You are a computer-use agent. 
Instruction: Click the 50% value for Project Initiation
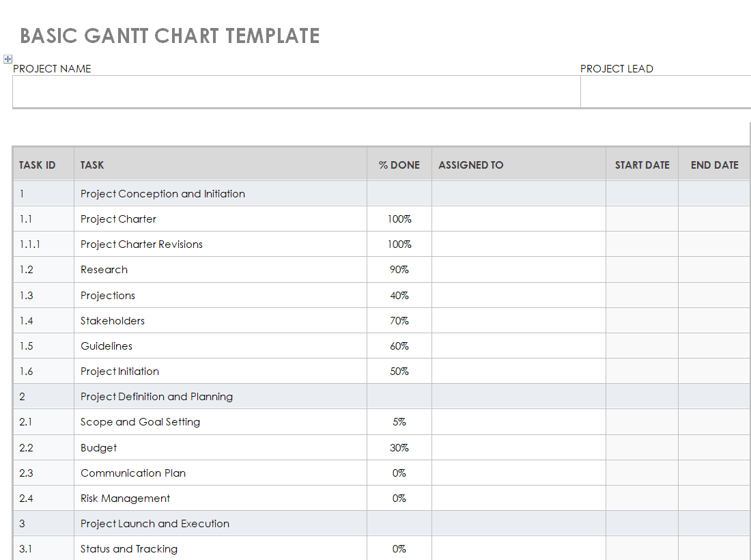tap(399, 372)
